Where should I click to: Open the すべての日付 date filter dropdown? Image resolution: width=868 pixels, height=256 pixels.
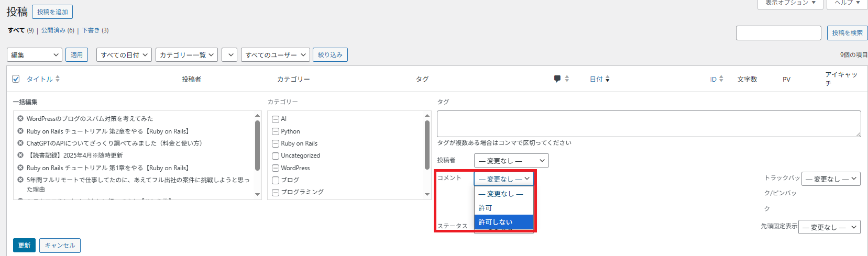124,55
